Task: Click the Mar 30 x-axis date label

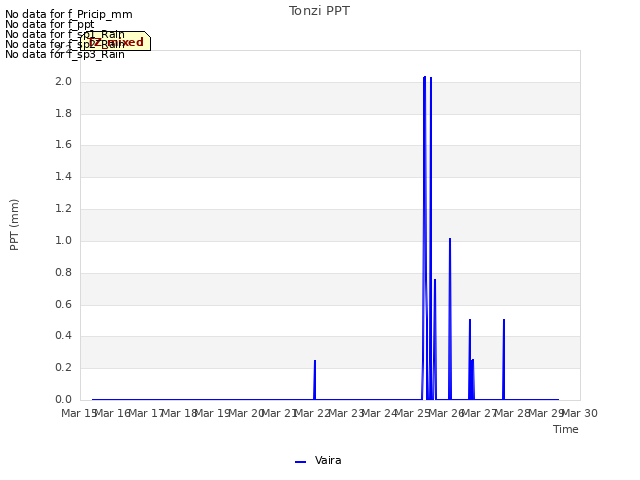Action: (x=580, y=413)
